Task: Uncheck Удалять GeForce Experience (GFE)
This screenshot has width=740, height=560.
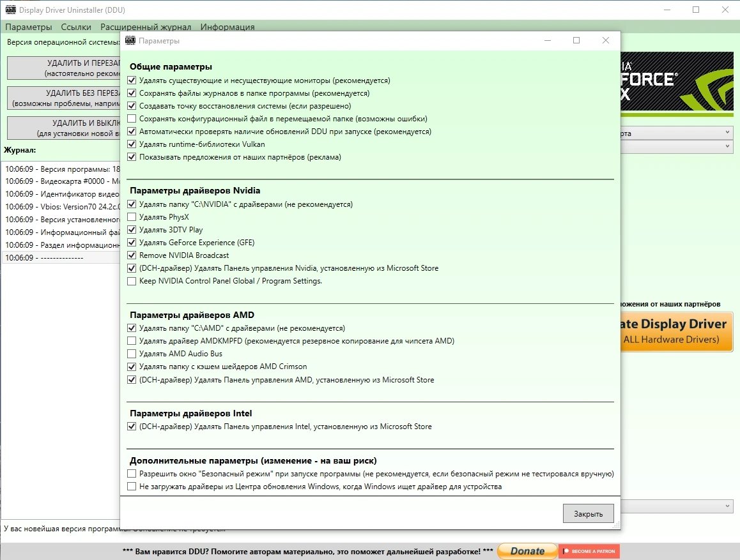Action: pos(132,242)
